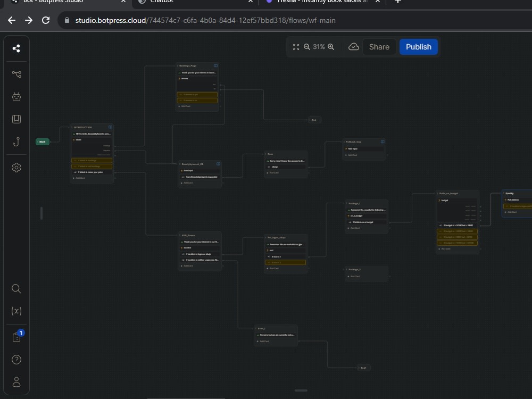Reload the Botpress Studio page

[x=46, y=20]
